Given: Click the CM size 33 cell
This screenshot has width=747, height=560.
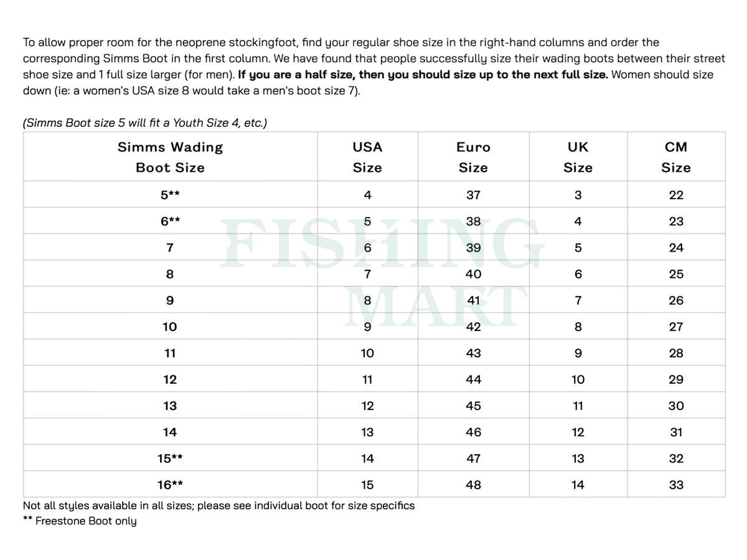Looking at the screenshot, I should [x=676, y=485].
